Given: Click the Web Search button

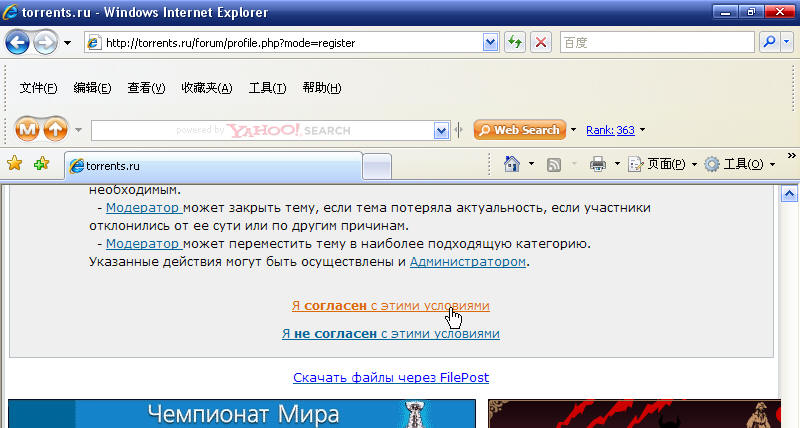Looking at the screenshot, I should pyautogui.click(x=520, y=130).
